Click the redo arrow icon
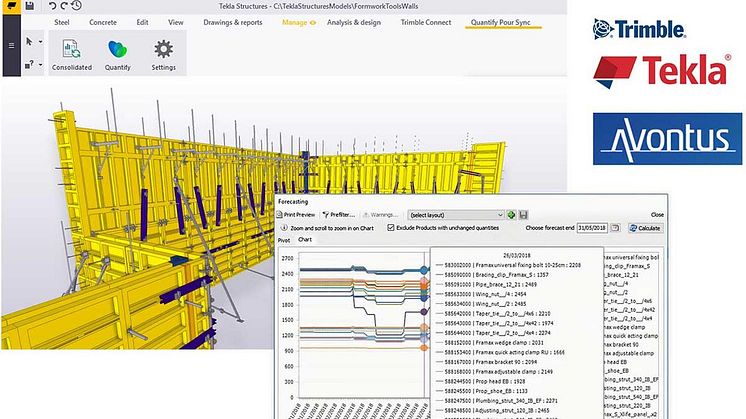746x419 pixels. [63, 6]
